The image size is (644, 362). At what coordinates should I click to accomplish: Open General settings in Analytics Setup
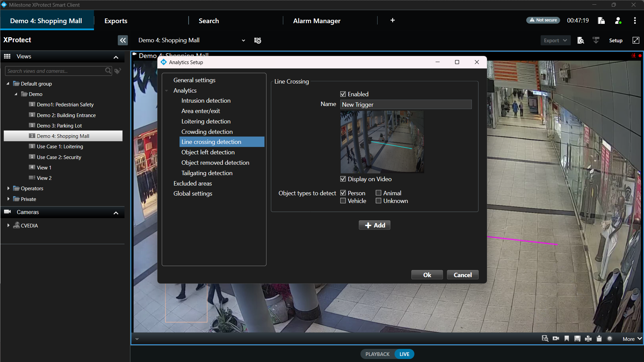194,80
